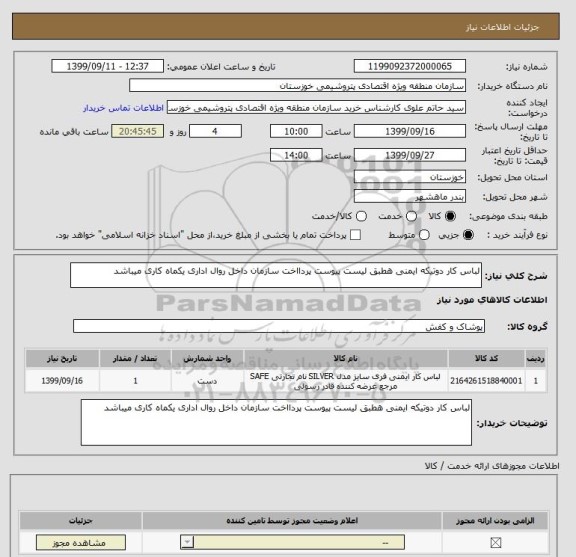Screen dimensions: 576x557
Task: Click the خوزستان delivery province field
Action: click(x=410, y=177)
